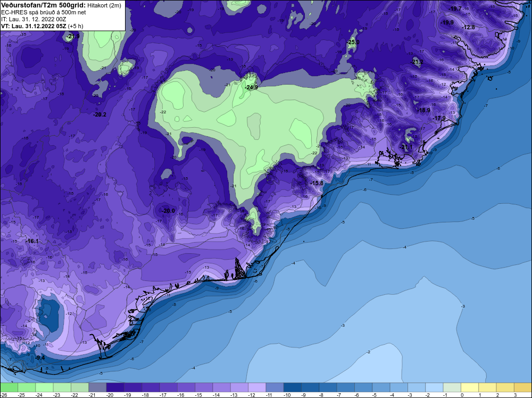532x398 pixels.
Task: Click the bold '-15.8' temperature reading
Action: (317, 183)
